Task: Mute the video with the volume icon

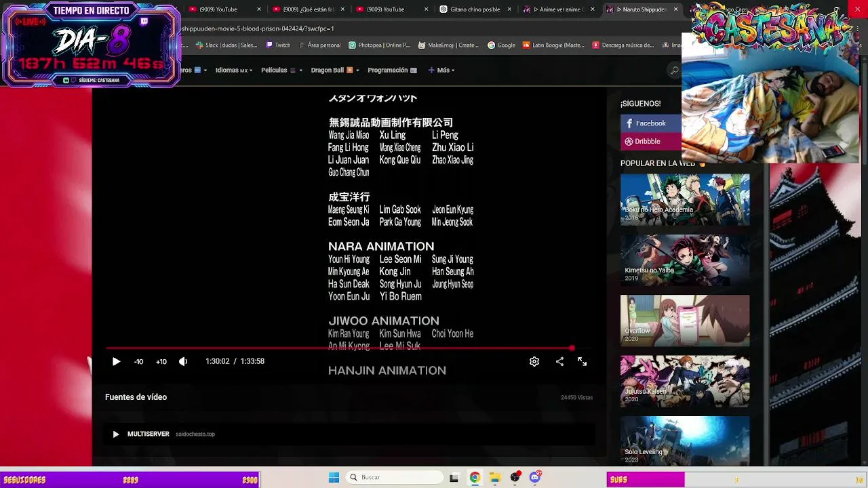Action: pyautogui.click(x=183, y=362)
